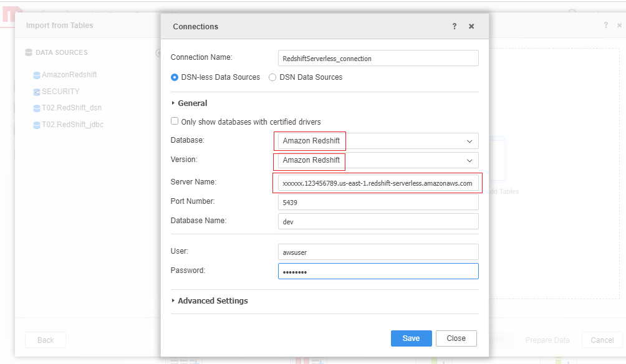
Task: Open the Database dropdown showing Amazon Redshift
Action: (x=469, y=141)
